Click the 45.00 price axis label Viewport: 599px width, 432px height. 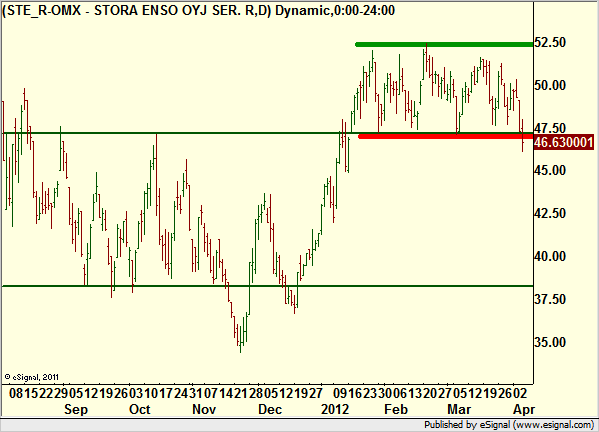550,170
